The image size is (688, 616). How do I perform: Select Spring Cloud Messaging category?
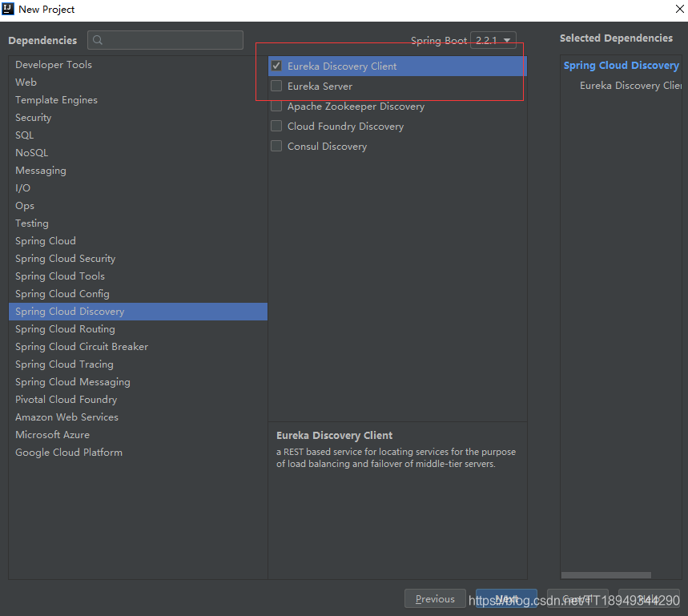138,382
